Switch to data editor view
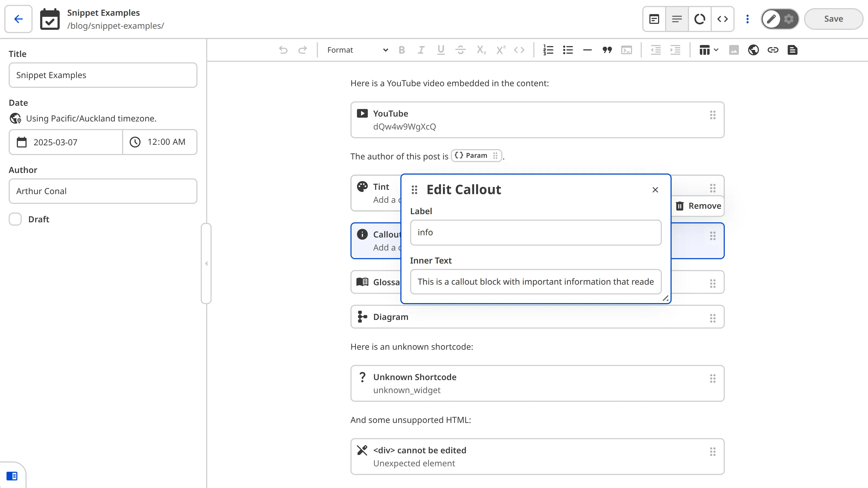 coord(700,19)
